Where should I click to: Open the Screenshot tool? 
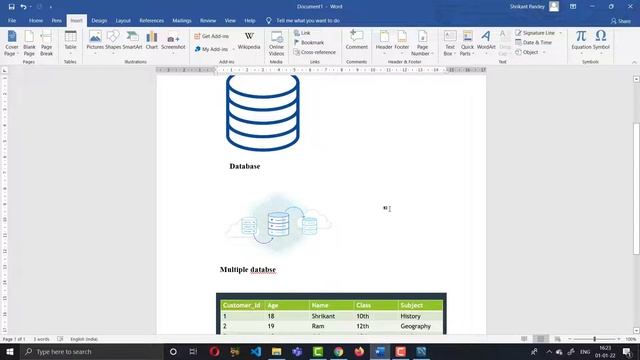tap(173, 43)
